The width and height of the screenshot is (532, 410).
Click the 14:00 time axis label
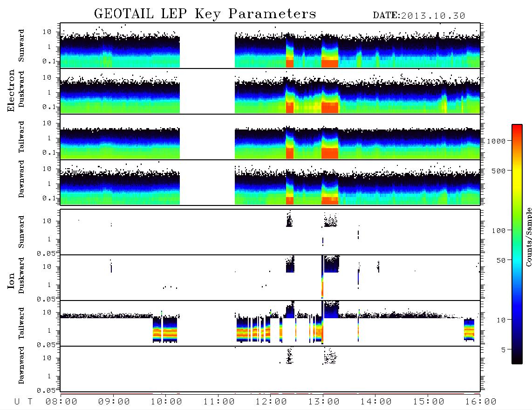tap(376, 402)
